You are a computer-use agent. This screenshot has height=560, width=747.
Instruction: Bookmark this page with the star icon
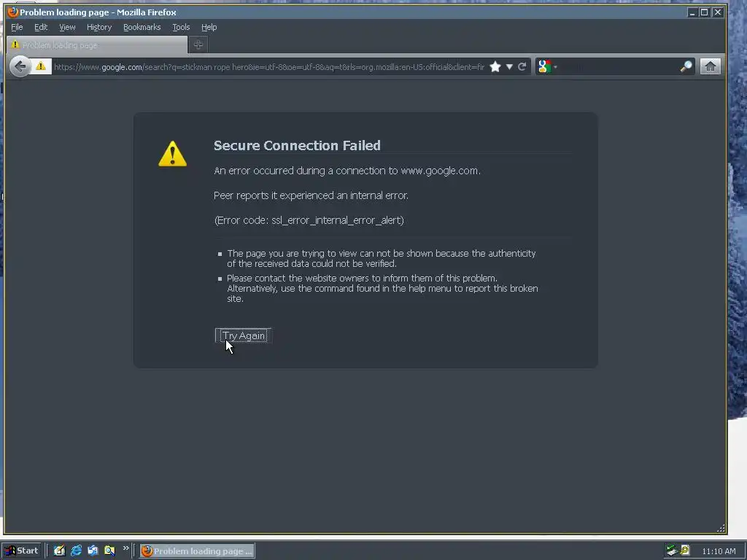click(495, 66)
